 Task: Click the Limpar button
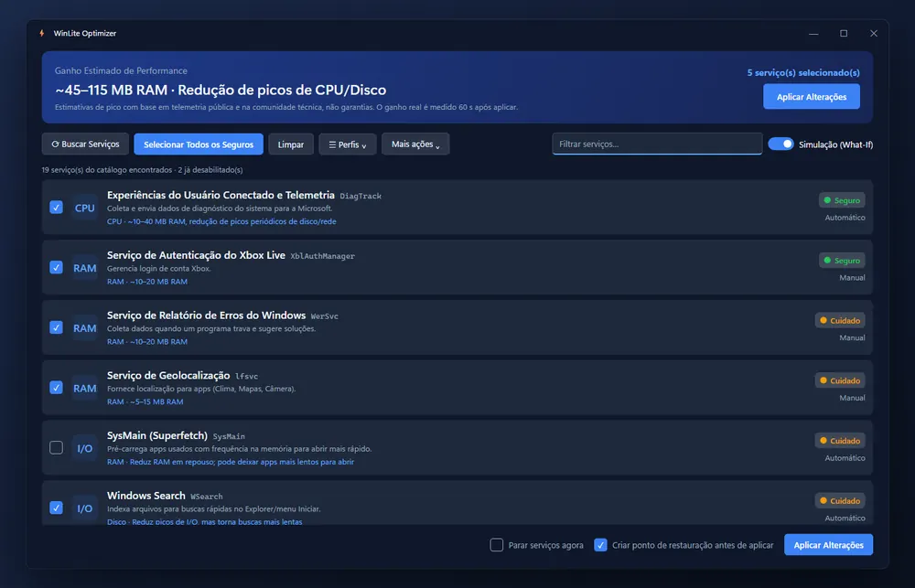(291, 144)
